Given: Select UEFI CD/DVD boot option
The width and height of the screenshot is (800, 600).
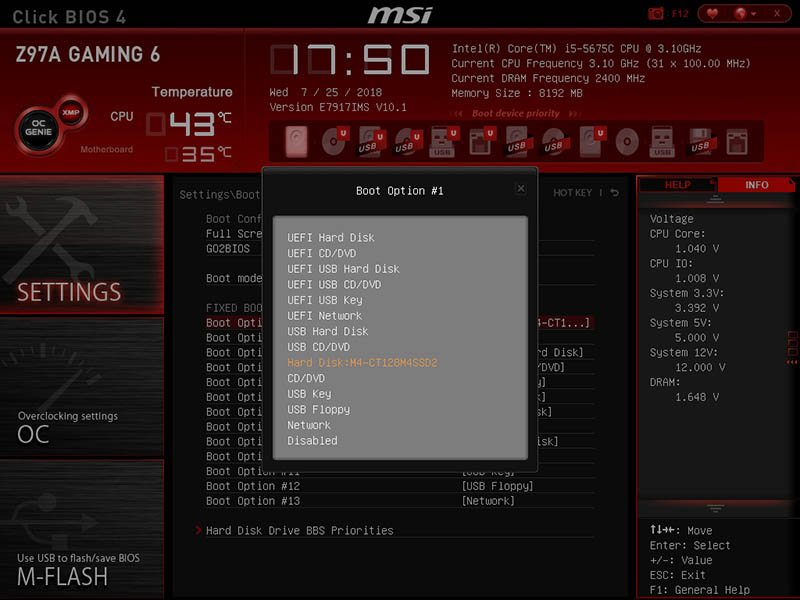Looking at the screenshot, I should pos(321,254).
